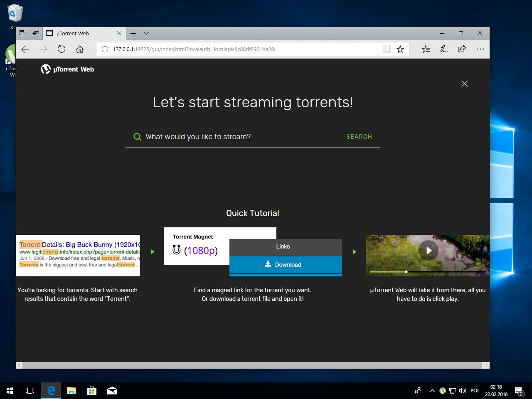Open the Big Buck Bunny search result thumbnail
532x399 pixels.
pyautogui.click(x=78, y=255)
